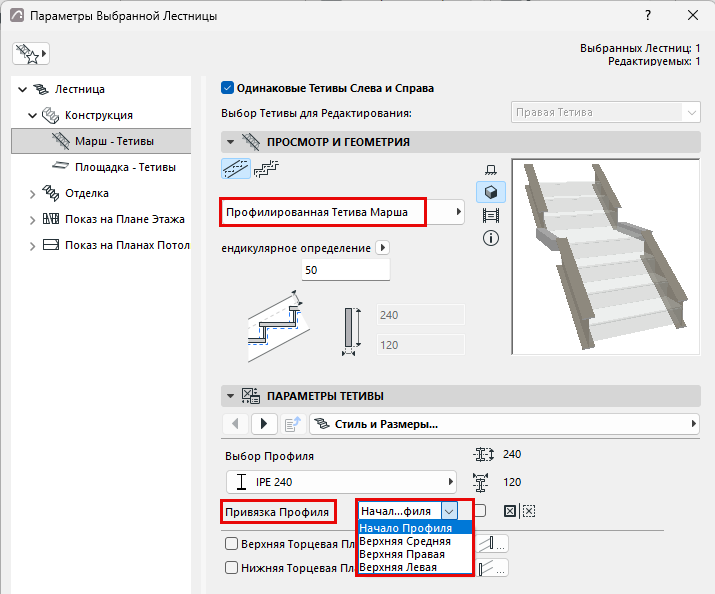Enable Верхняя Торцевая checkbox
Viewport: 715px width, 594px height.
tap(232, 544)
